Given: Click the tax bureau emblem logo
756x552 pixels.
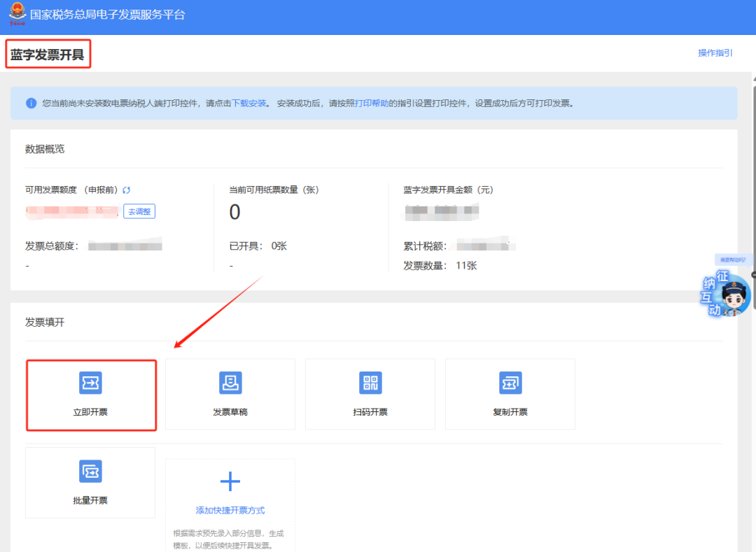Looking at the screenshot, I should tap(17, 13).
